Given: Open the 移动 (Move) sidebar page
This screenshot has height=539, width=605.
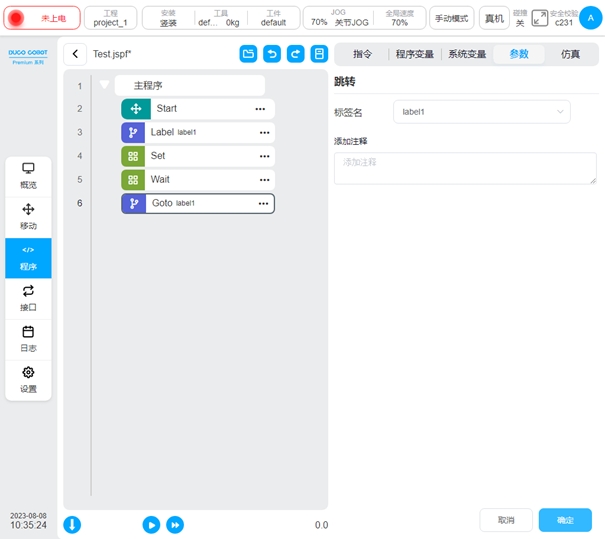Looking at the screenshot, I should (28, 216).
